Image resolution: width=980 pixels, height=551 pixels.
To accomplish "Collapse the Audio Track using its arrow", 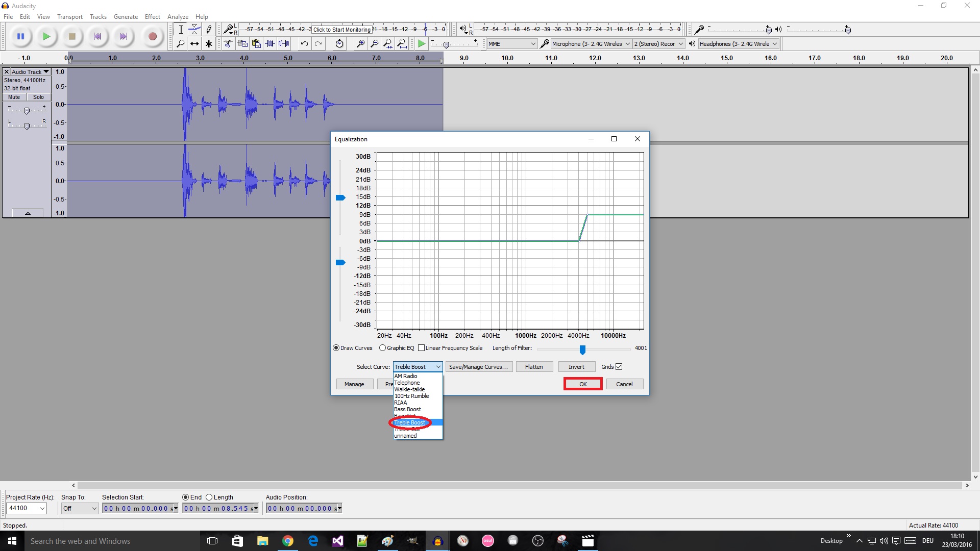I will (28, 213).
